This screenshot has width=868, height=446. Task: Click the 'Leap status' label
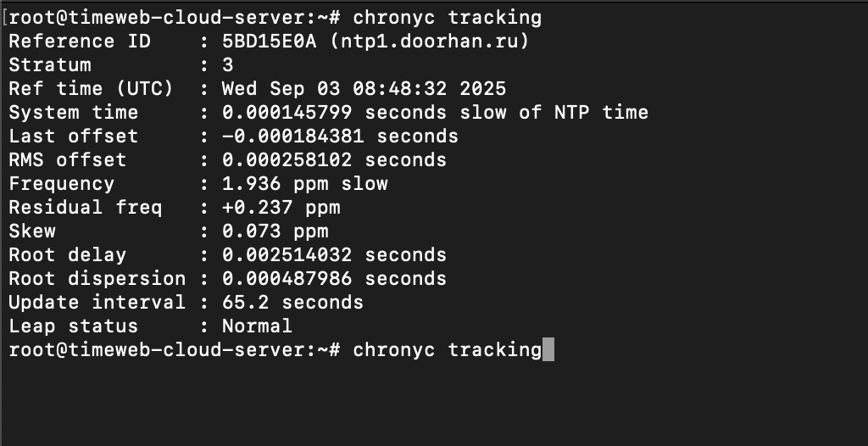coord(73,326)
